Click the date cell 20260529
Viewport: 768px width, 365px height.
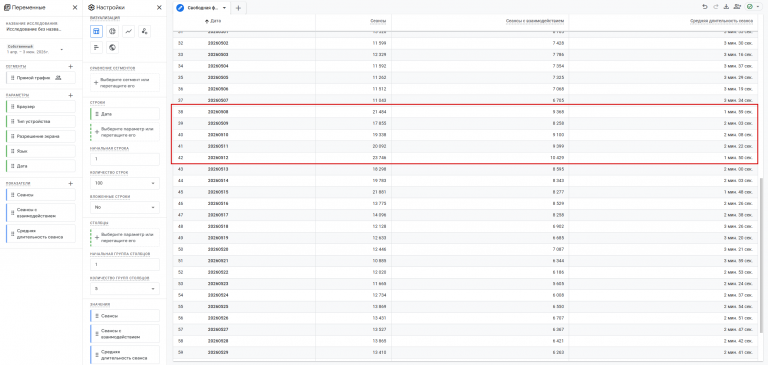click(x=218, y=352)
